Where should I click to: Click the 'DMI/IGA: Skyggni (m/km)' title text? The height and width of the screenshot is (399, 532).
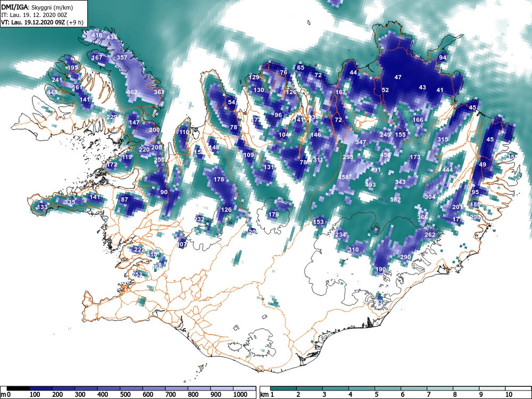[37, 7]
